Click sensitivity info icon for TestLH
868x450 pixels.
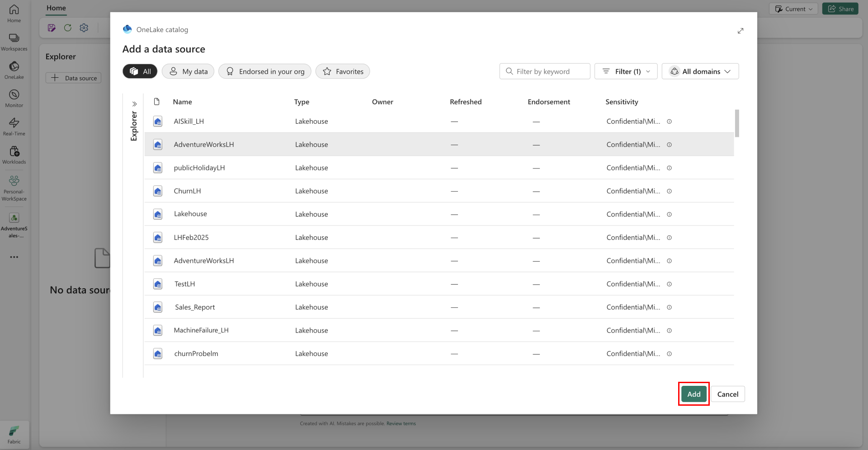(x=670, y=284)
